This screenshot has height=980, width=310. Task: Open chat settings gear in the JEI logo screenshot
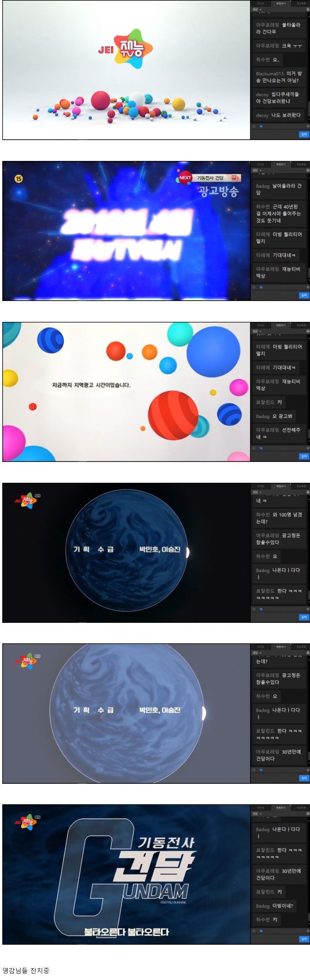(308, 127)
